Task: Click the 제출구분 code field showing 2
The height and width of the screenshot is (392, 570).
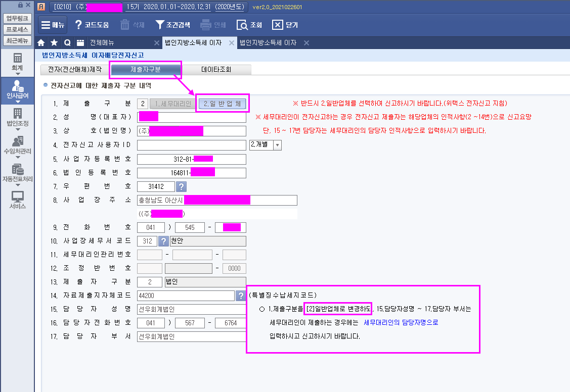Action: tap(143, 104)
